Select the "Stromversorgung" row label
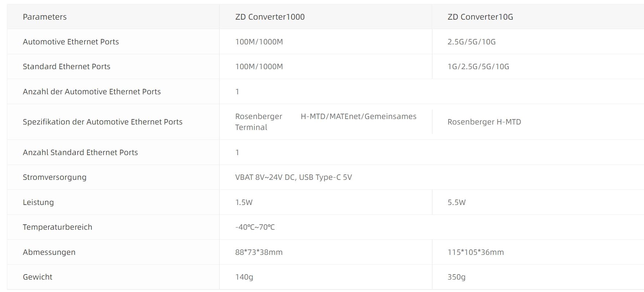The width and height of the screenshot is (644, 292). pyautogui.click(x=54, y=177)
